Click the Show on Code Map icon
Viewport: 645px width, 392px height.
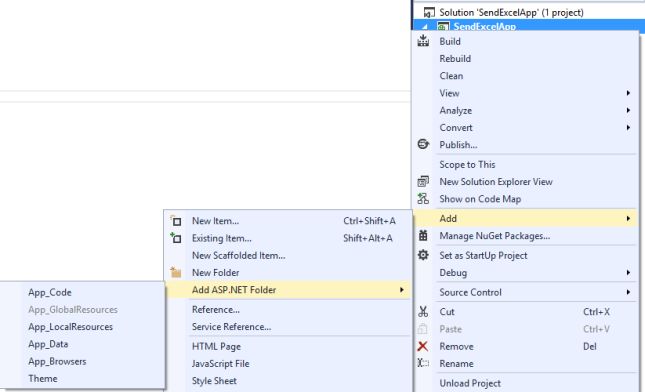[x=423, y=199]
